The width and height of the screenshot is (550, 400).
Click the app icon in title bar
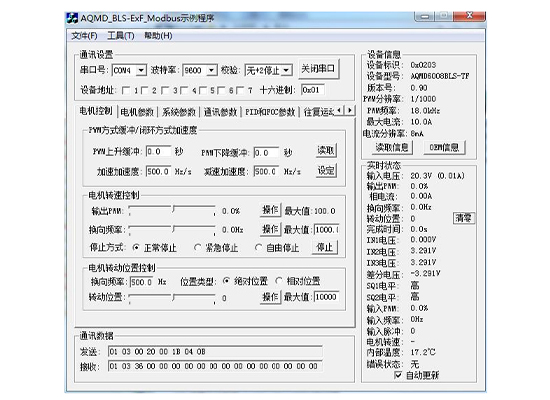click(x=72, y=18)
